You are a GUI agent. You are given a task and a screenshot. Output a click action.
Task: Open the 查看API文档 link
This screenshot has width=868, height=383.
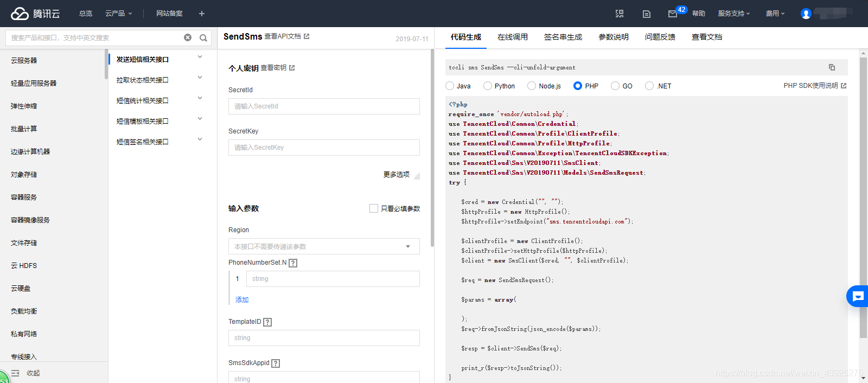(x=283, y=36)
